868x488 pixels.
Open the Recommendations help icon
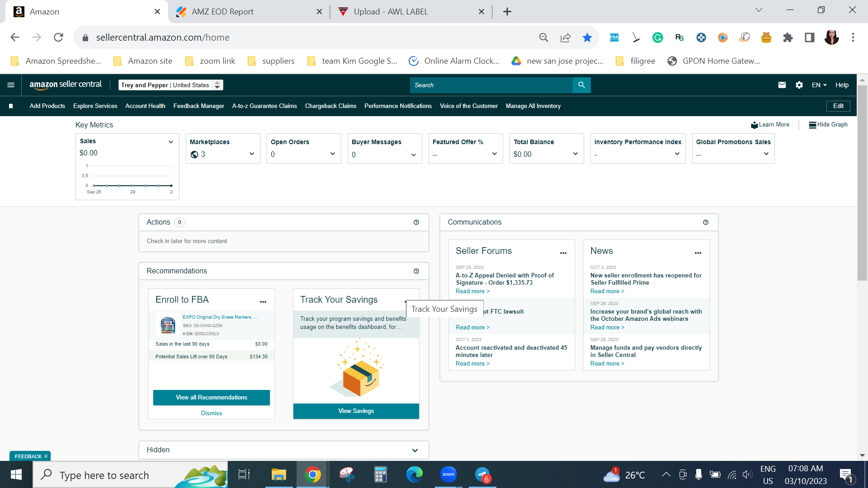(x=416, y=271)
